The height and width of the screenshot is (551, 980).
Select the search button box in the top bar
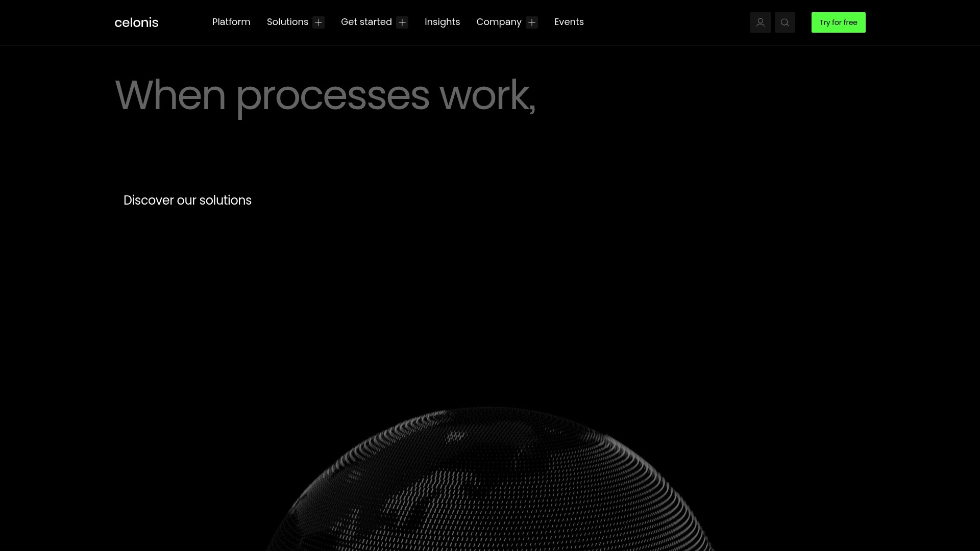click(785, 22)
